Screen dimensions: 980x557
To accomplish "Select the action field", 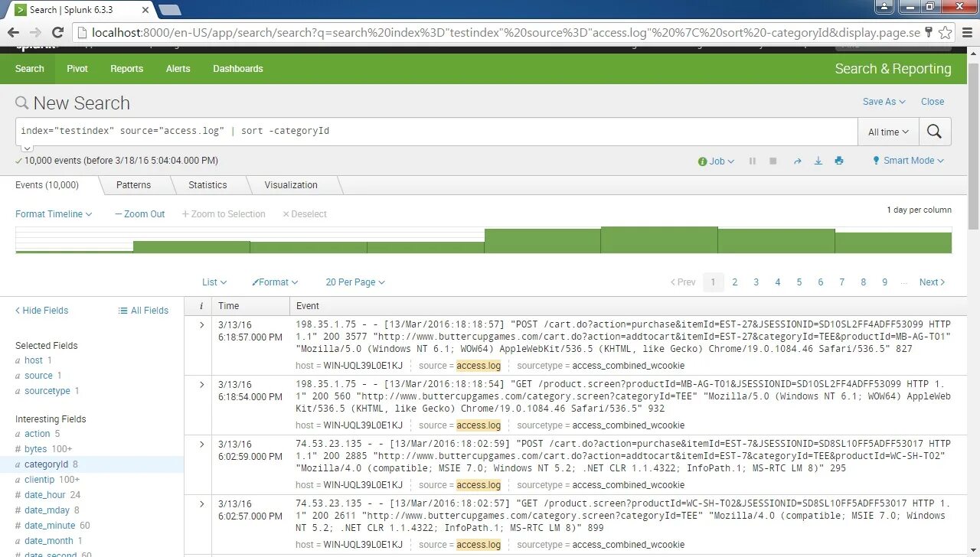I will 37,434.
